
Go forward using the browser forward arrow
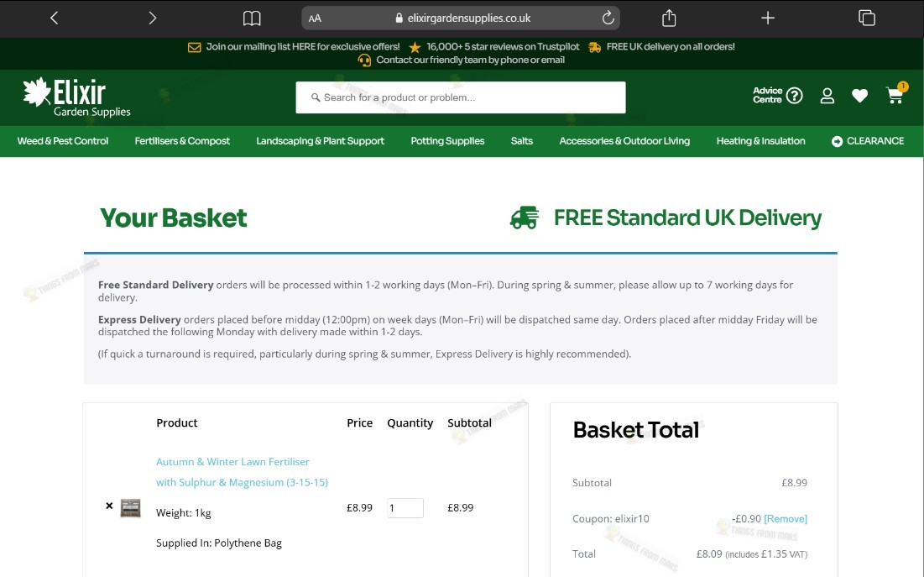[153, 18]
